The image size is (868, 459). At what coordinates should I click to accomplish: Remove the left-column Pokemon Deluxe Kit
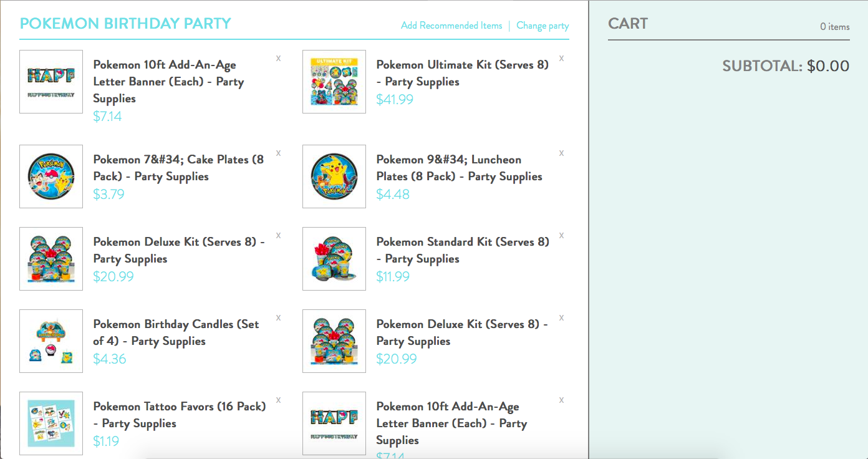(278, 235)
